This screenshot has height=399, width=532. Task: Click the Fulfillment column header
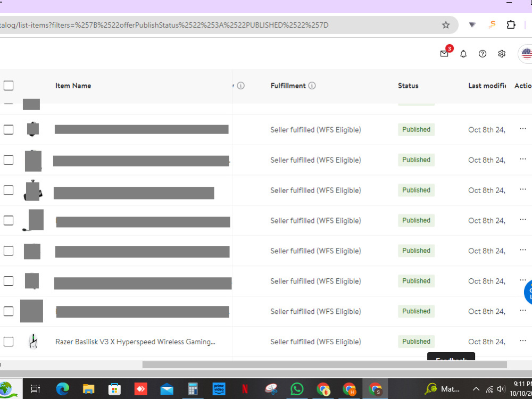(288, 86)
